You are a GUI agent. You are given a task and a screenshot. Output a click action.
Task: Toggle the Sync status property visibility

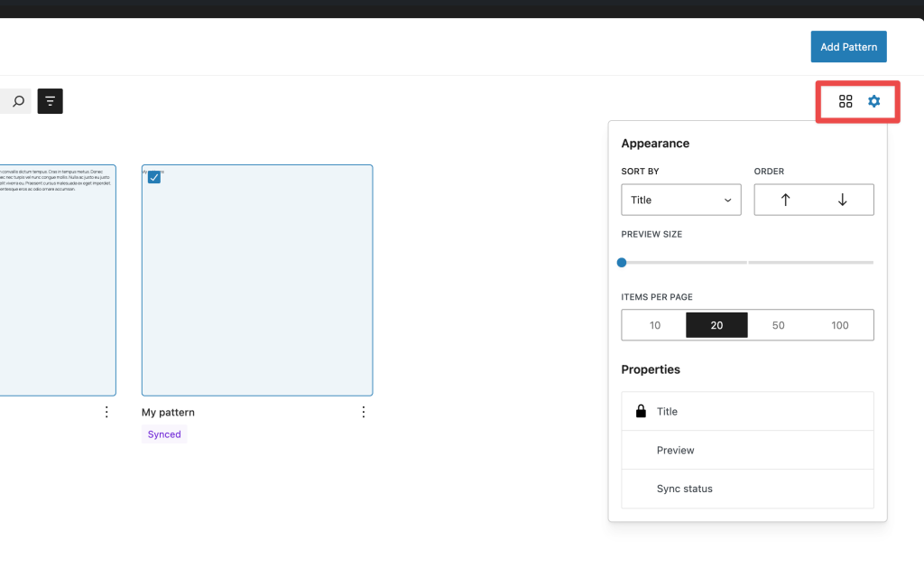747,489
